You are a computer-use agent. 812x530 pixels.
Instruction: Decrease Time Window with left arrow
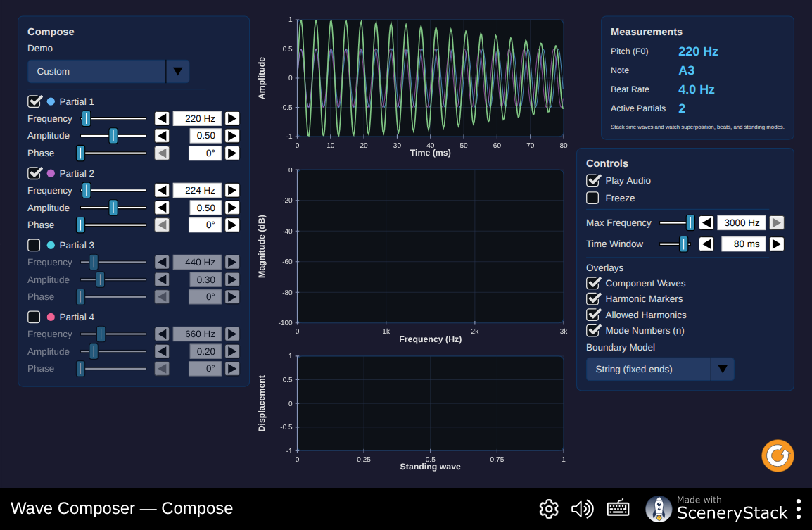[706, 244]
